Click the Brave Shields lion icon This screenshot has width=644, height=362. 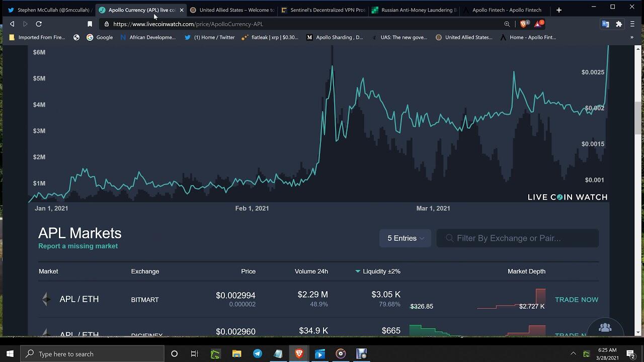pos(524,24)
